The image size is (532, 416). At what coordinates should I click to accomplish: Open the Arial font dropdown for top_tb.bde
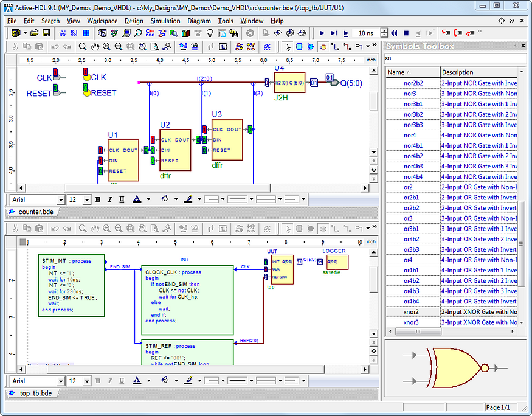pos(61,381)
